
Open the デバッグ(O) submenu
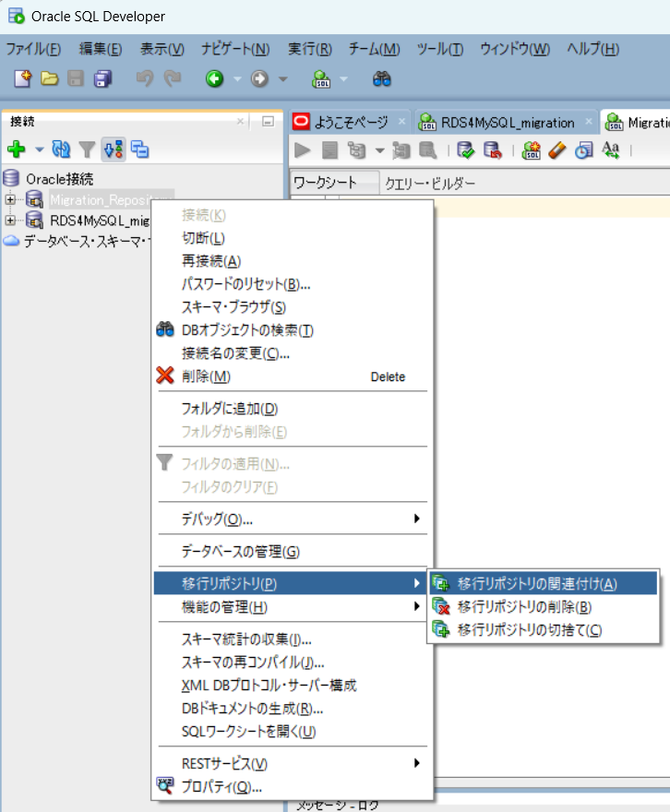293,519
